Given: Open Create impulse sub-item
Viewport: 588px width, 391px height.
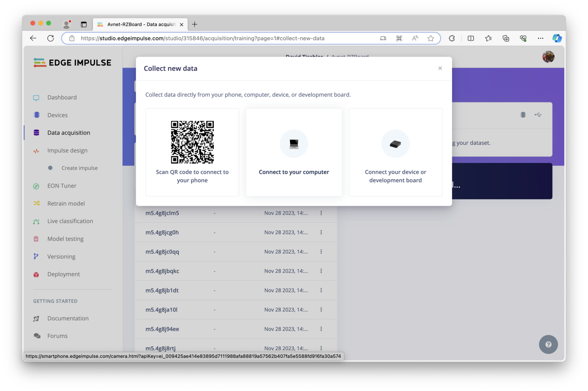Looking at the screenshot, I should (x=79, y=168).
